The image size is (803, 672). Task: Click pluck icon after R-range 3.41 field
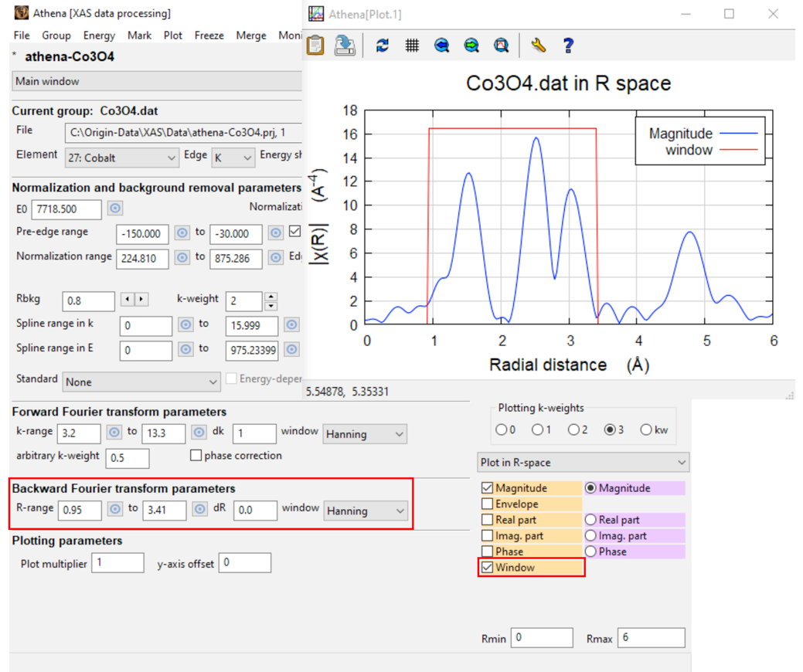[199, 509]
